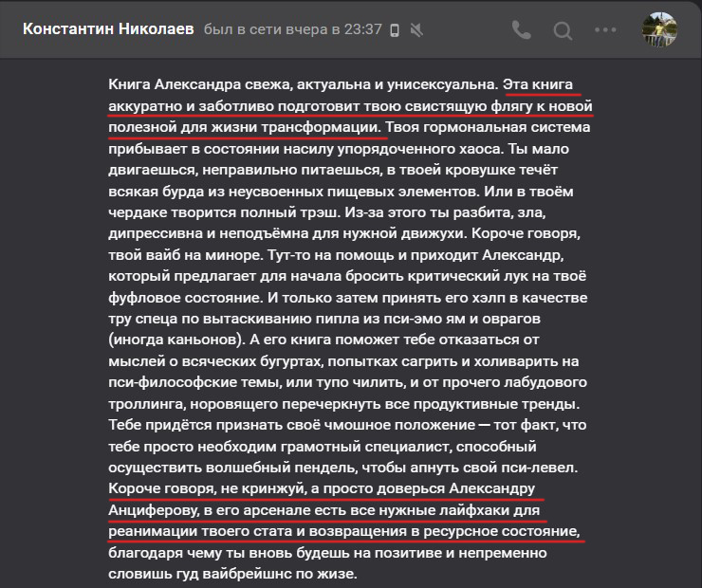Image resolution: width=702 pixels, height=588 pixels.
Task: Select the underlined word "трансформации"
Action: click(321, 127)
